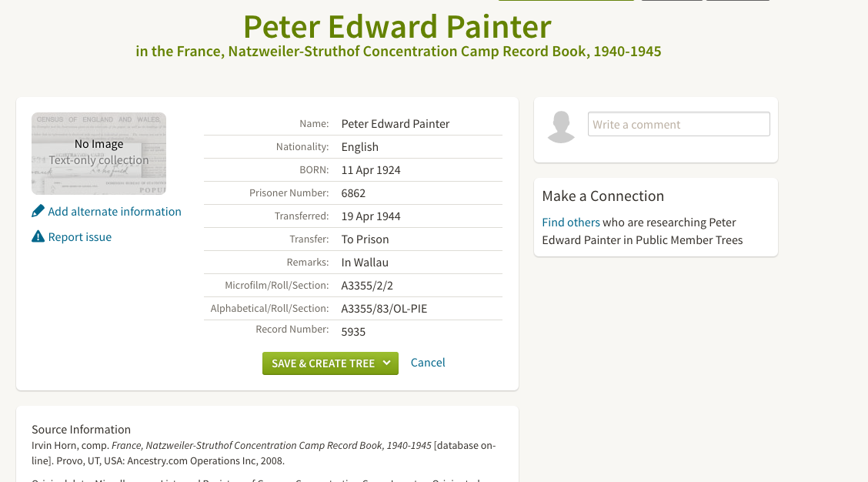The image size is (868, 482).
Task: Click the Record Number value 5935
Action: point(353,332)
